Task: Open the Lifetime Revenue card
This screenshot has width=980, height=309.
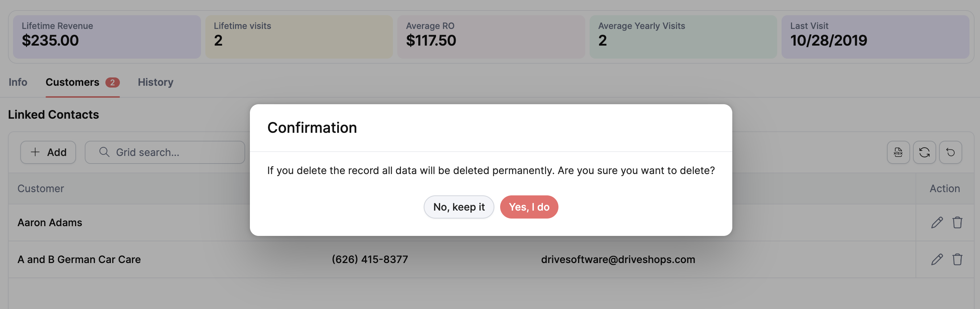Action: (107, 37)
